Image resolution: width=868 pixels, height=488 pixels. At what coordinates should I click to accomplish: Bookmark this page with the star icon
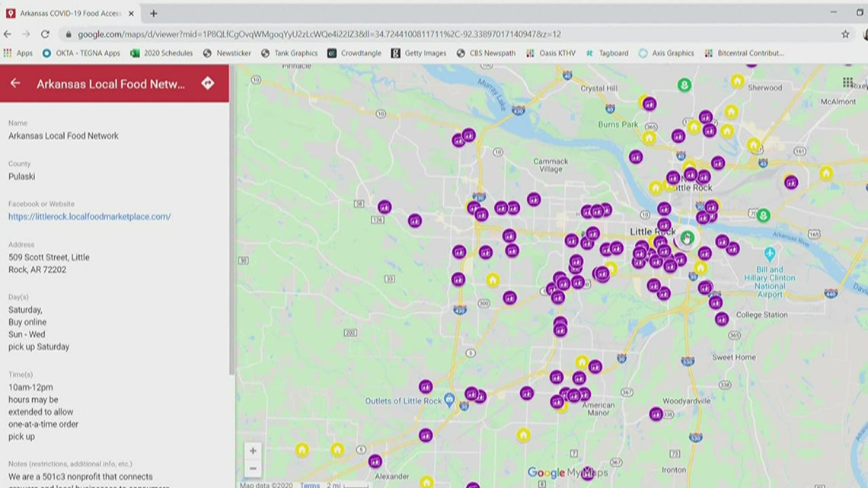(845, 34)
